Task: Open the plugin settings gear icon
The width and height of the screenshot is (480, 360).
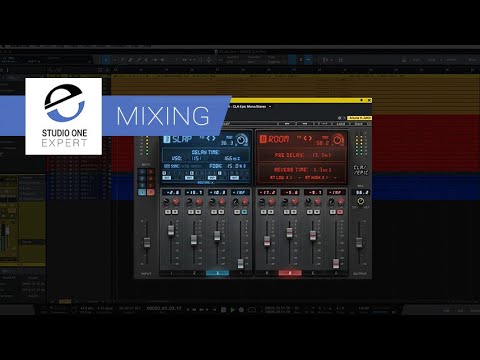Action: (x=340, y=118)
